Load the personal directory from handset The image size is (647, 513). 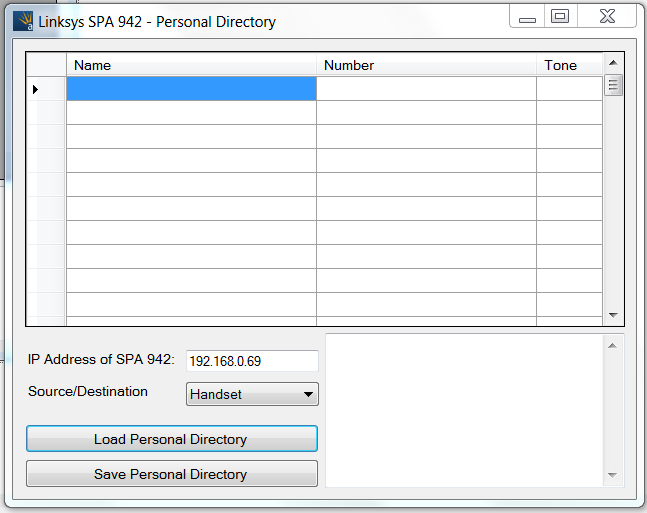click(x=172, y=439)
